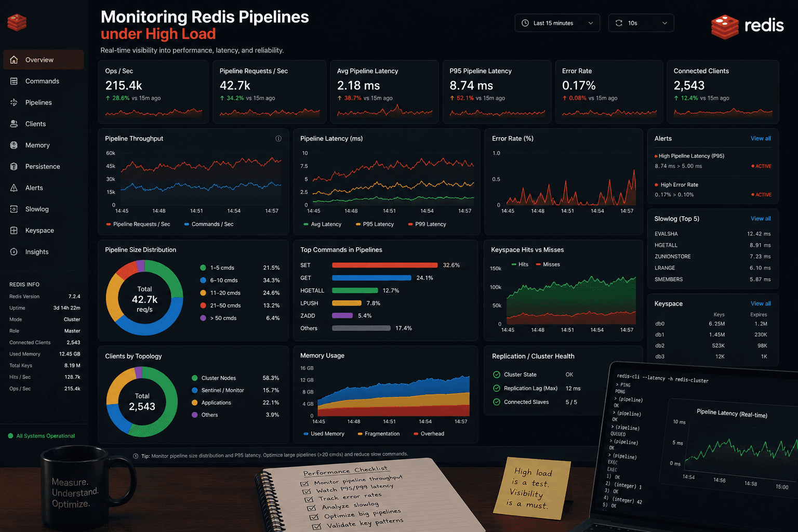The width and height of the screenshot is (798, 532).
Task: Open the 10s refresh interval dropdown
Action: click(641, 23)
